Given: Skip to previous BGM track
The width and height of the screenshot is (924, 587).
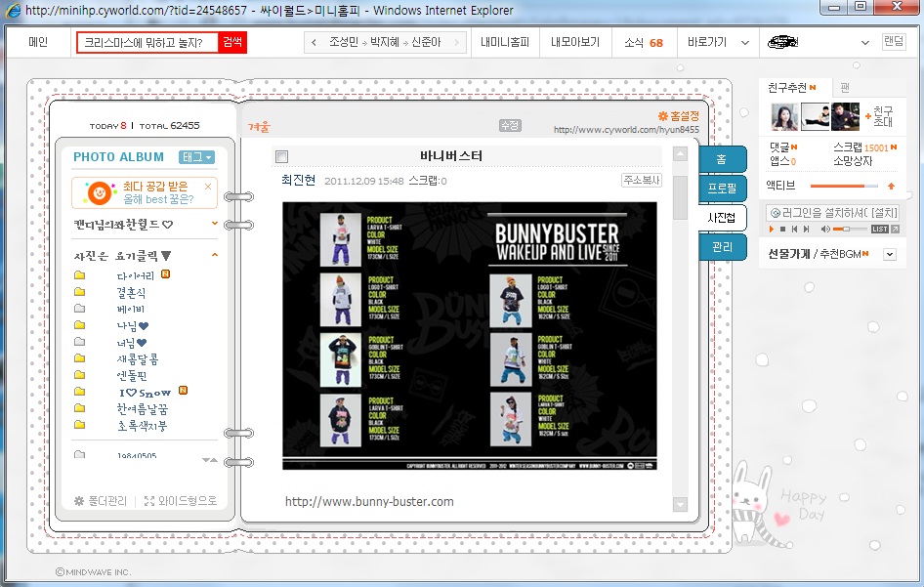Looking at the screenshot, I should pos(794,229).
